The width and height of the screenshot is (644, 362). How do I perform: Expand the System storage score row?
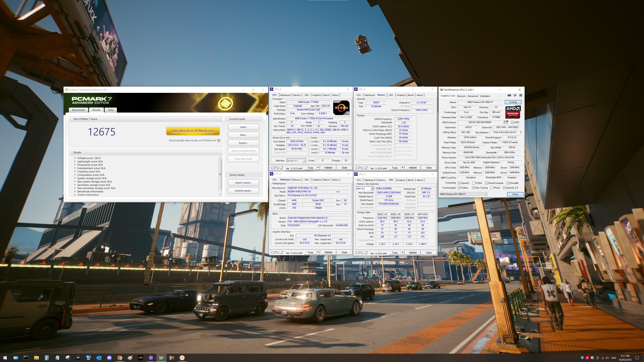point(75,178)
